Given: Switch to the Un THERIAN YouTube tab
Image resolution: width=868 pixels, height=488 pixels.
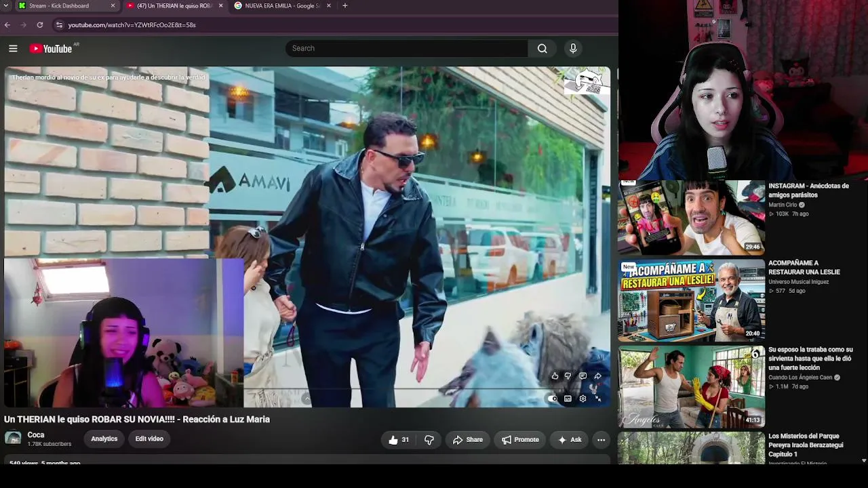Looking at the screenshot, I should (x=175, y=5).
